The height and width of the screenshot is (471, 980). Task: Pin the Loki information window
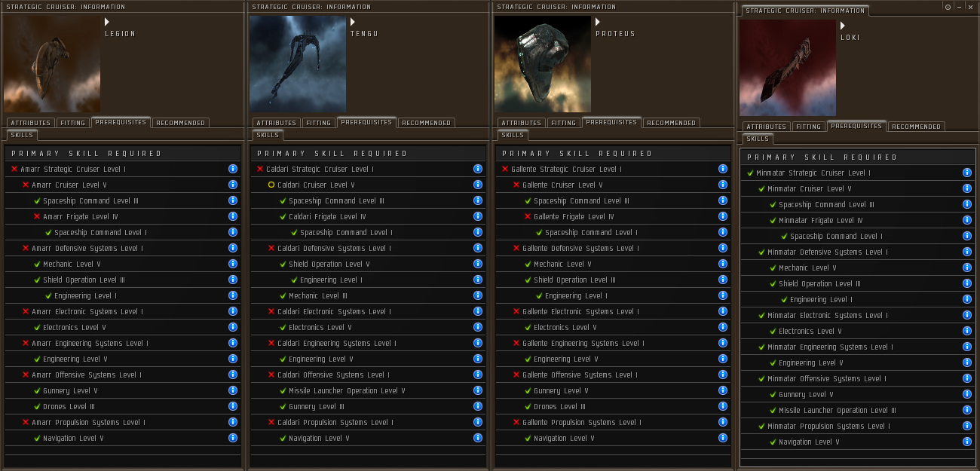coord(948,7)
